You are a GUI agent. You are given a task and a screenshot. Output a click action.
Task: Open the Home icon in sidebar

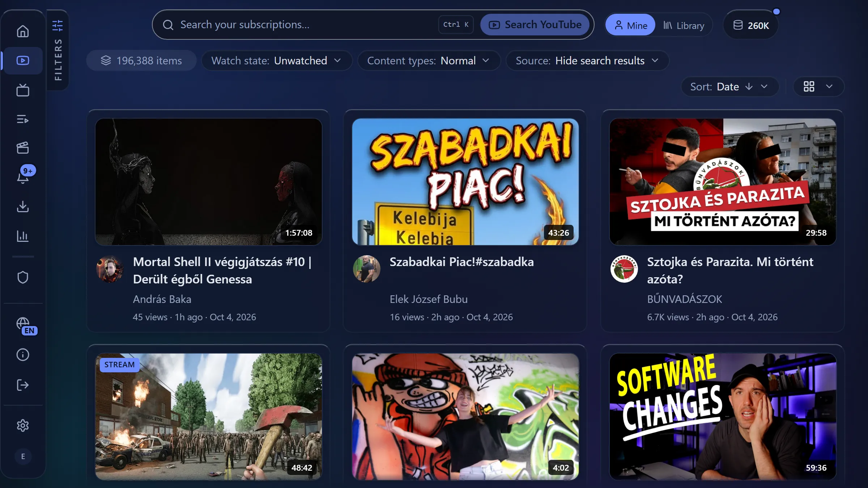click(x=23, y=31)
